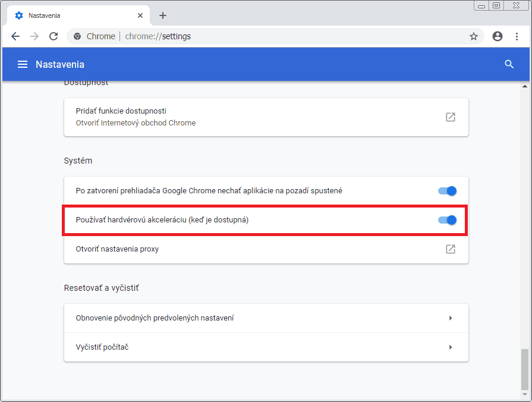Select the Nastavenia browser tab

coord(78,15)
